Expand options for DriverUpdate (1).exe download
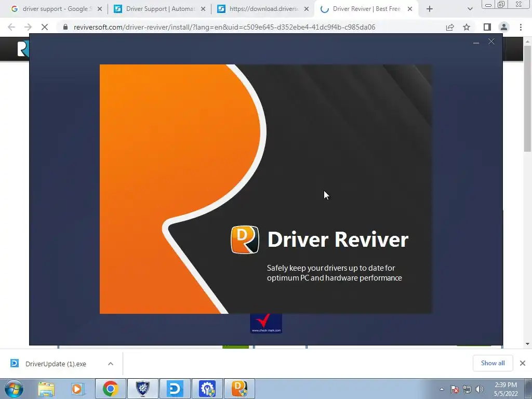Viewport: 532px width, 399px height. pos(111,364)
